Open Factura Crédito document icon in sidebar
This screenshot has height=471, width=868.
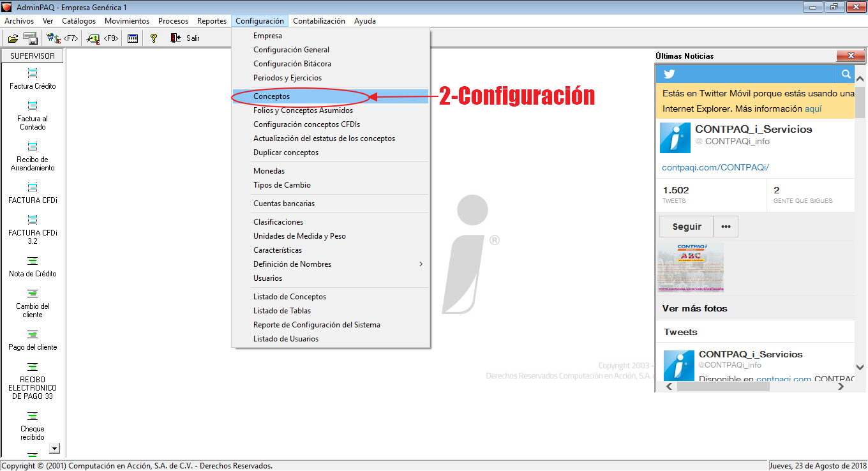pyautogui.click(x=33, y=73)
